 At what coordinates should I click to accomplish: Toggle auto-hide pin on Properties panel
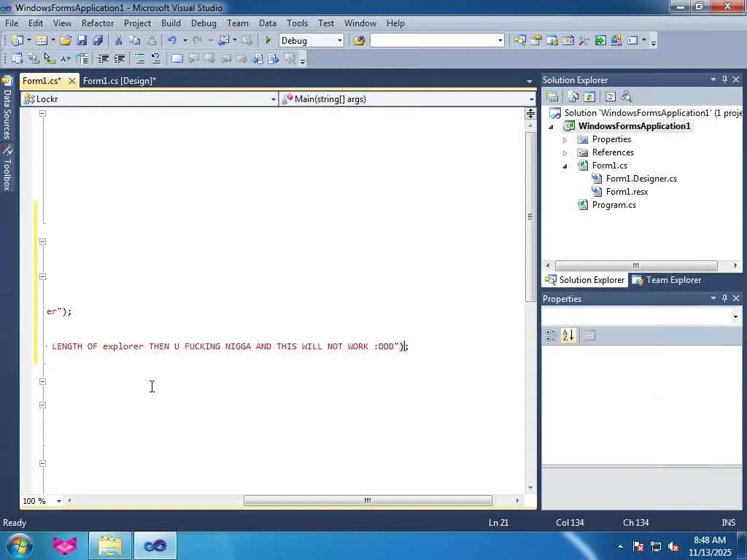(x=724, y=298)
